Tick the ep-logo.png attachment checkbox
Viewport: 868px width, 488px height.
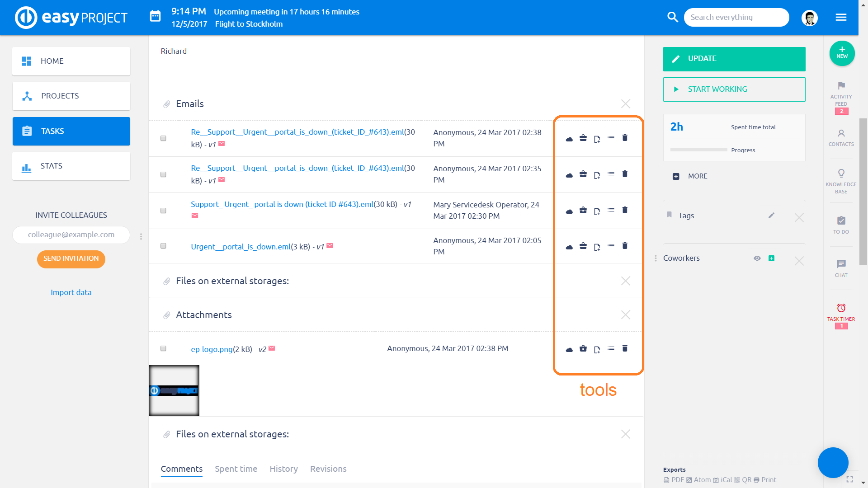pos(163,348)
